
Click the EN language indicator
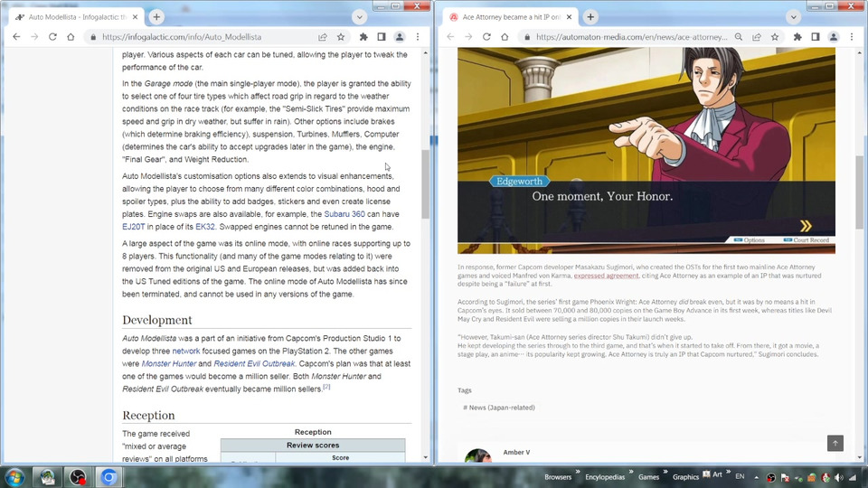click(740, 476)
